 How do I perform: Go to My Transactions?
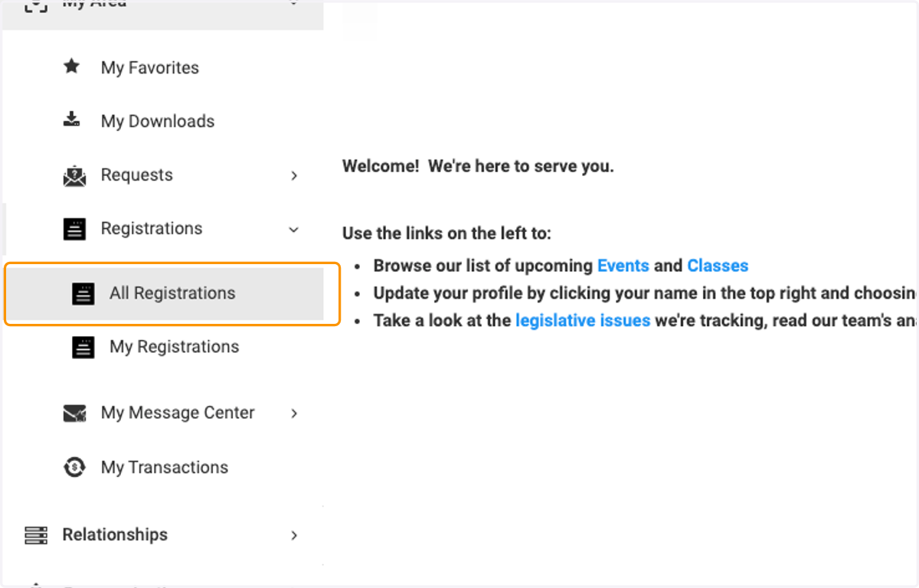click(x=165, y=467)
